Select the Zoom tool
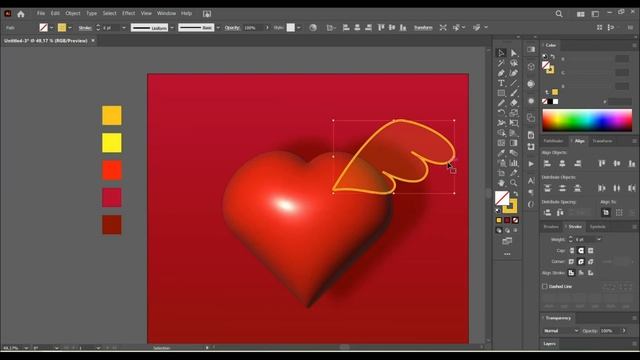The image size is (640, 360). pos(514,183)
